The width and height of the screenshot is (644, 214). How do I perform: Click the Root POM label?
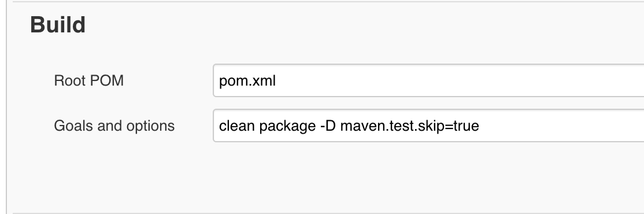88,80
